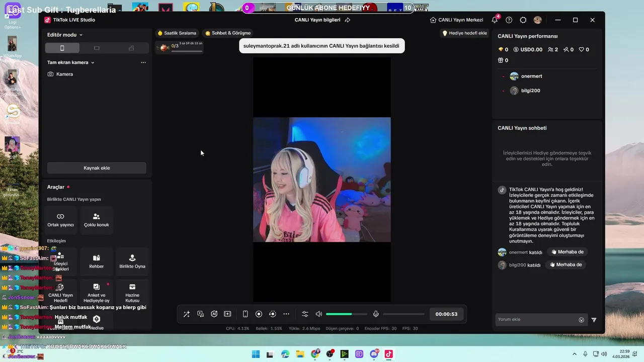
Task: Open the magic wand effects tool
Action: click(187, 314)
